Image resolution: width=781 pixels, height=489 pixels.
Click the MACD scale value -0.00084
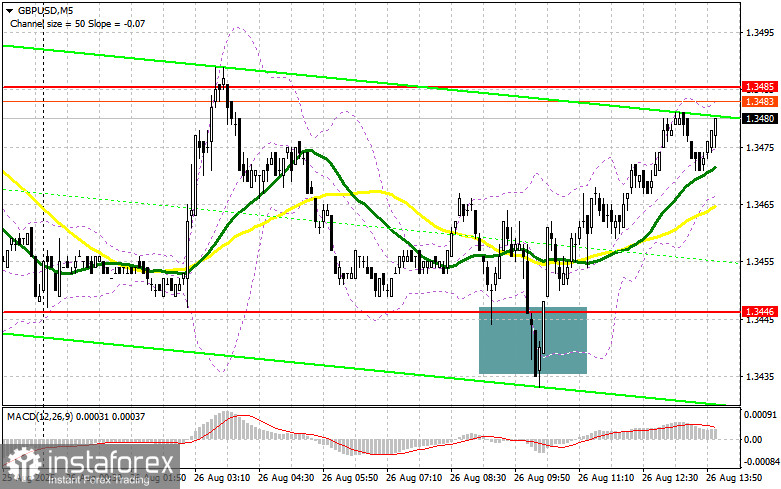pos(760,463)
